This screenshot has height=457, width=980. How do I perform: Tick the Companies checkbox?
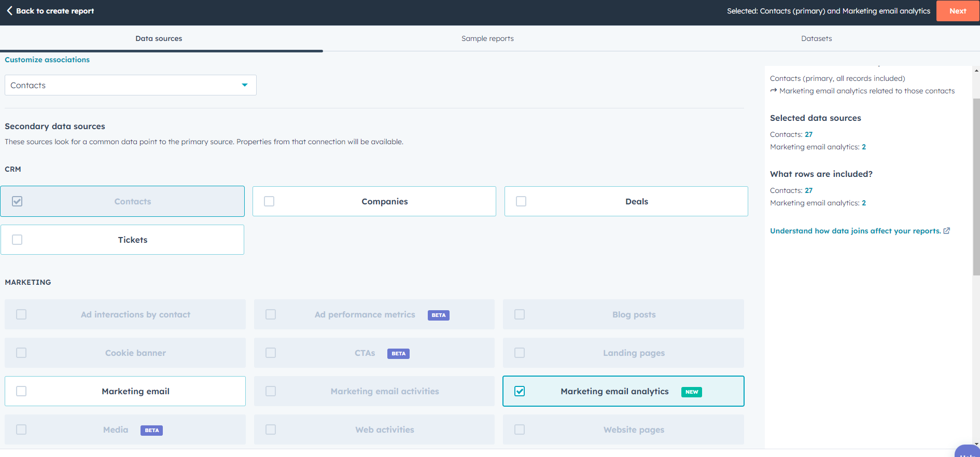coord(269,201)
